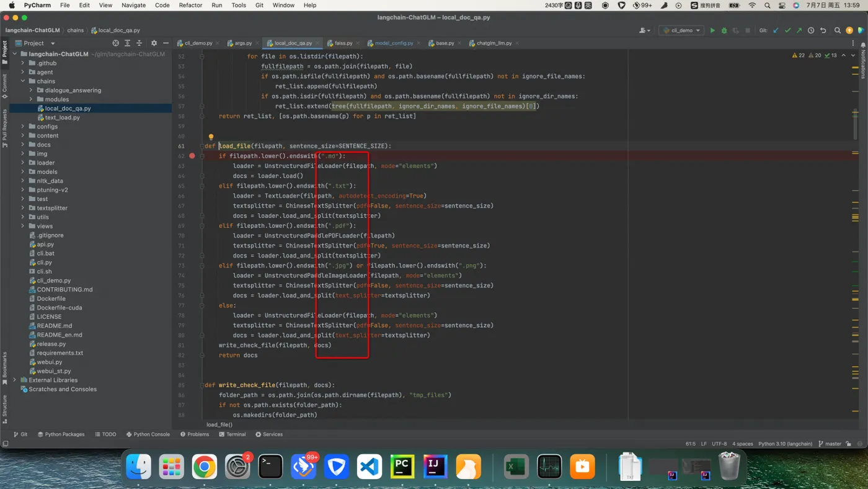The width and height of the screenshot is (868, 489).
Task: Click chains breadcrumb in navigation bar
Action: 76,30
